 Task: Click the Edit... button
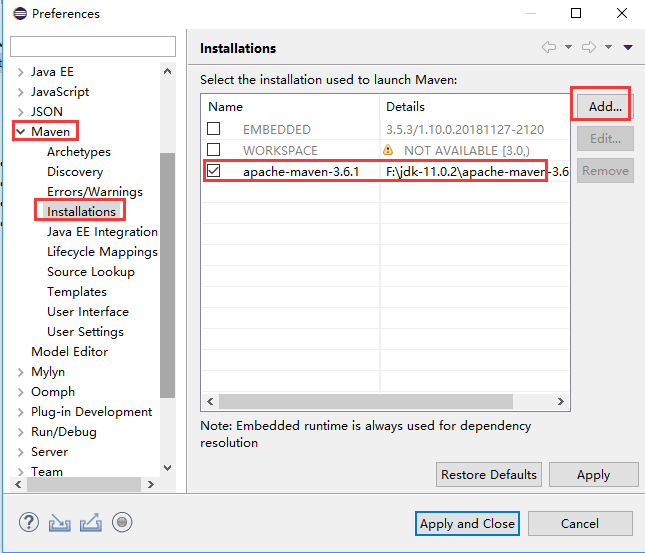pos(605,139)
